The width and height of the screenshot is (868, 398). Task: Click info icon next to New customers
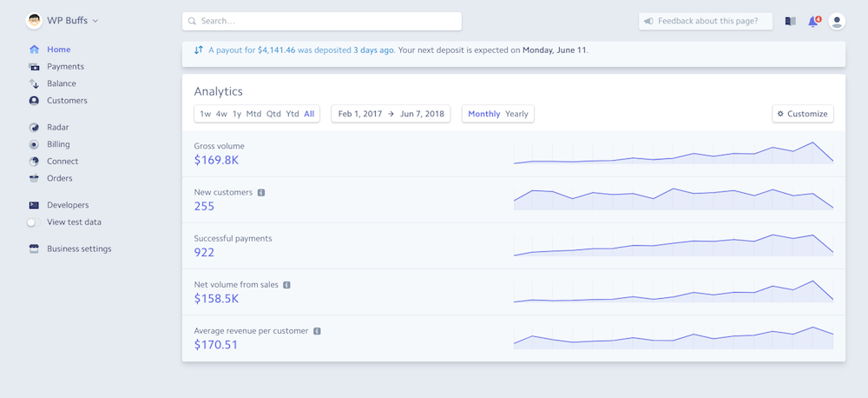pos(261,192)
